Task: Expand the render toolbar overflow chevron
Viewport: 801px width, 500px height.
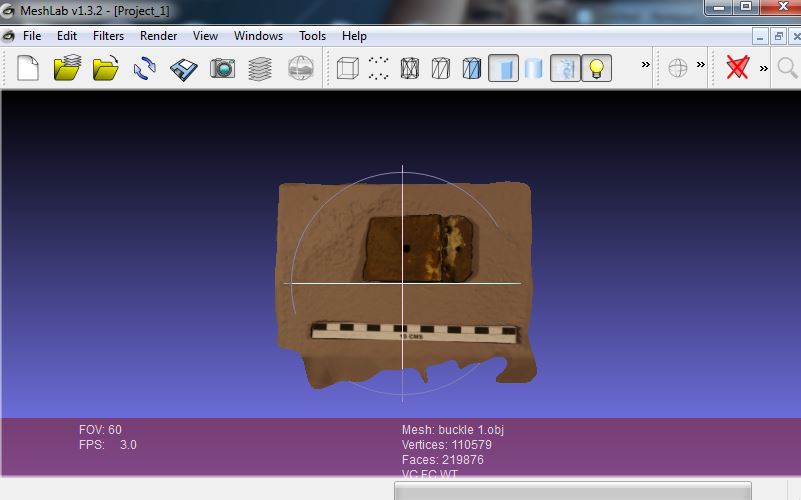Action: click(646, 66)
